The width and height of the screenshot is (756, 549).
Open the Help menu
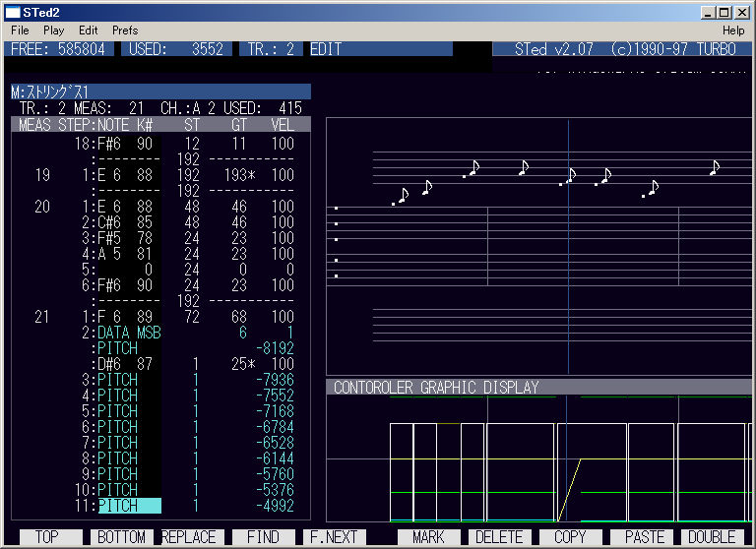[x=732, y=30]
